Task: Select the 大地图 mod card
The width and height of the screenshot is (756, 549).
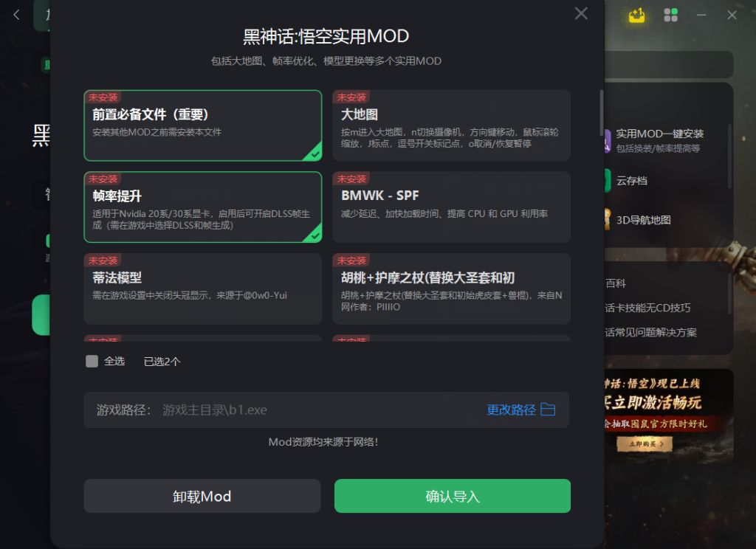Action: (x=451, y=125)
